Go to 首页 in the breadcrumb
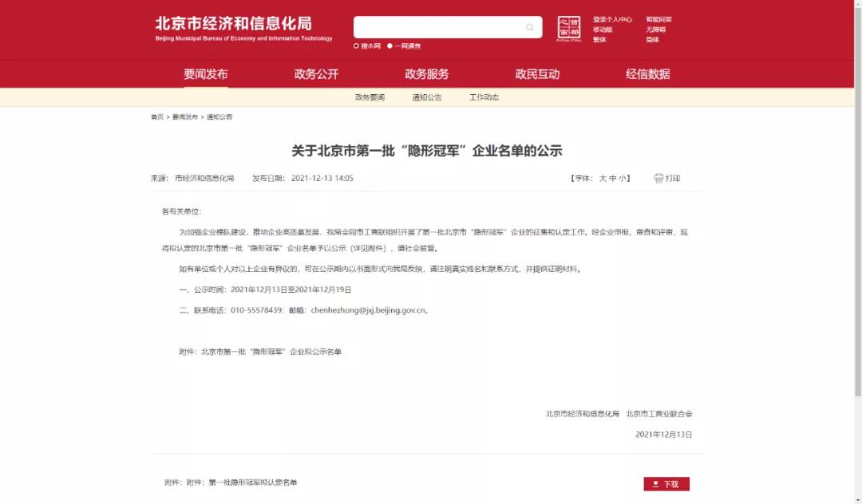The image size is (862, 504). (156, 117)
